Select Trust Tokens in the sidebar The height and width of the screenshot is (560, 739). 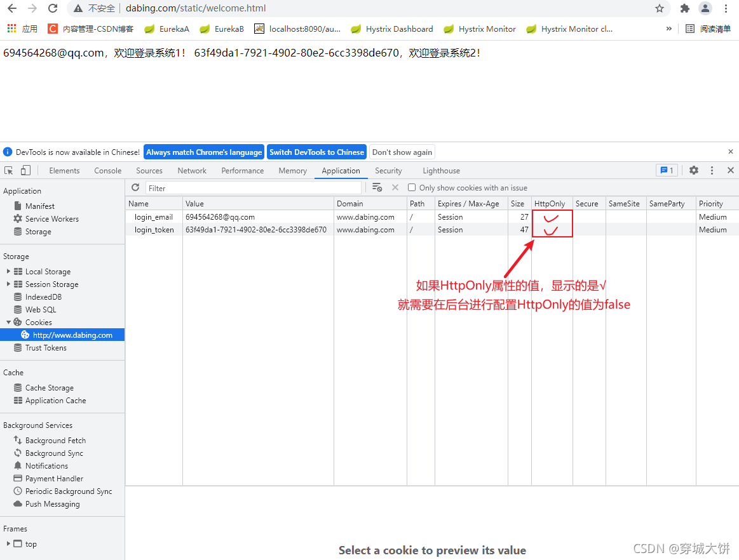click(46, 347)
